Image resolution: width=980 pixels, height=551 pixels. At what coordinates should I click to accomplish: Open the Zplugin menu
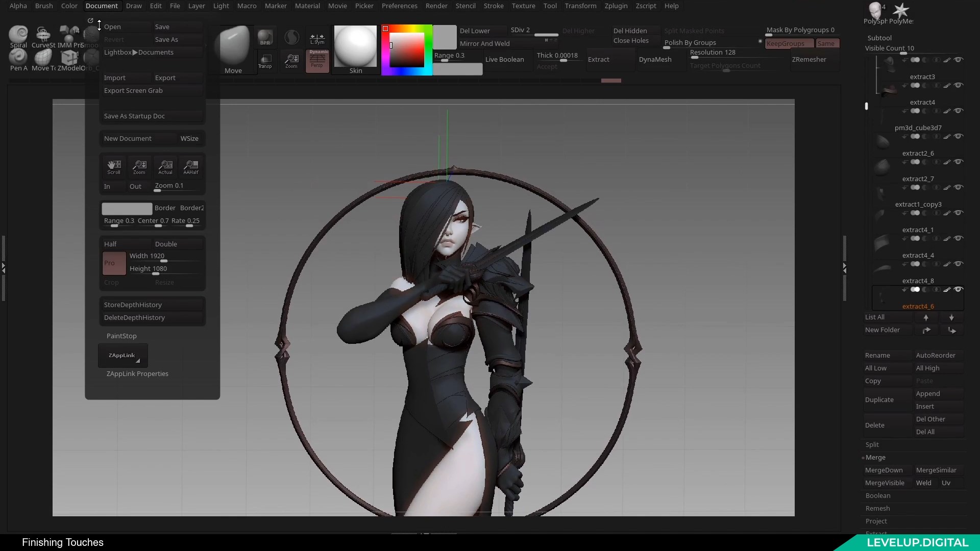click(x=616, y=6)
